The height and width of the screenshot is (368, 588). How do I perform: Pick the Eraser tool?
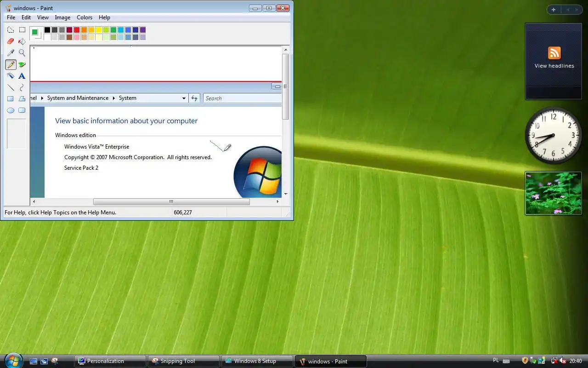pyautogui.click(x=11, y=41)
